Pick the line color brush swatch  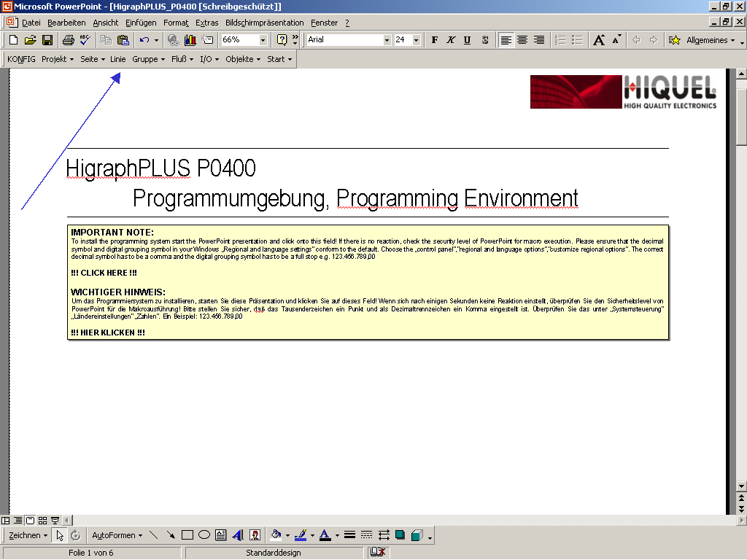click(x=301, y=535)
